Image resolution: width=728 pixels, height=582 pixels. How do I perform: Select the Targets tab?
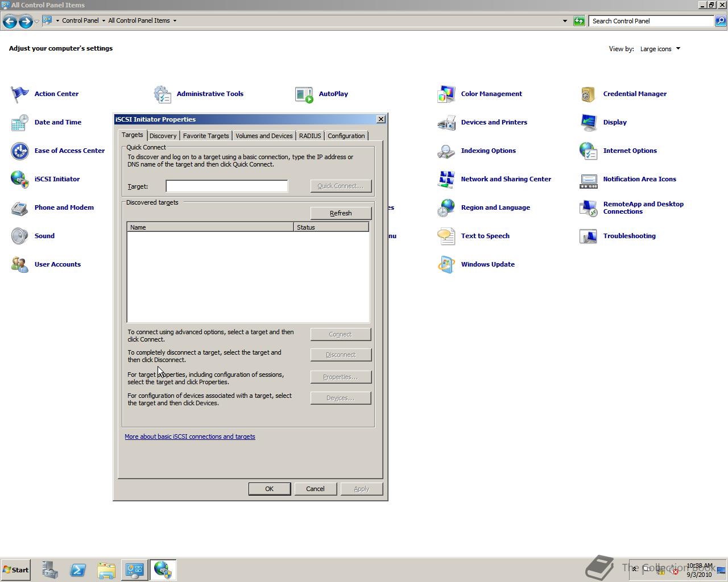[133, 135]
